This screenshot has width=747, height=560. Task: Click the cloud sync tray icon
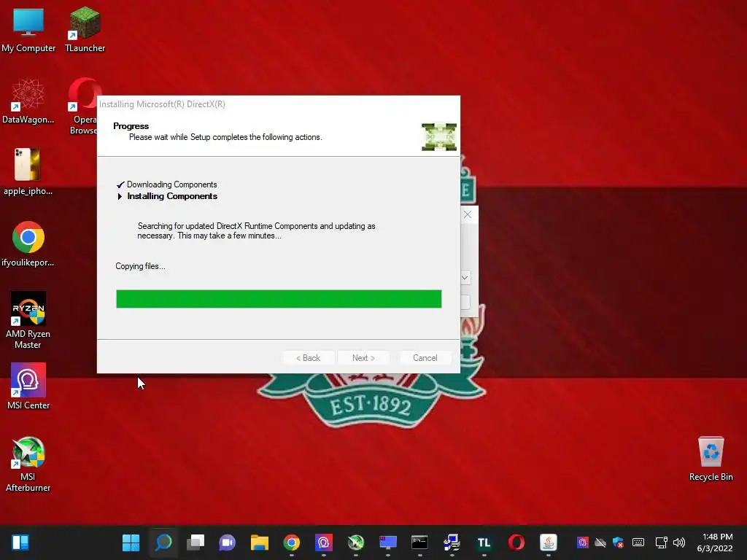click(x=600, y=542)
